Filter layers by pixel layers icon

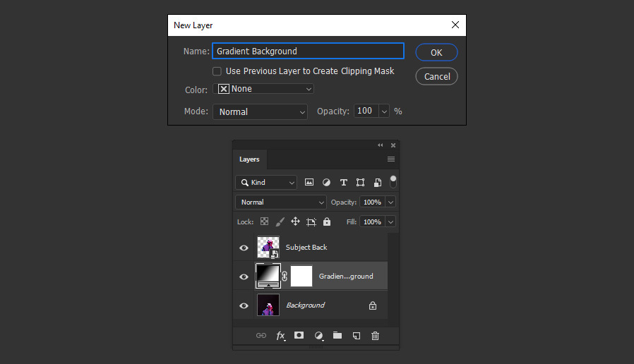click(309, 182)
